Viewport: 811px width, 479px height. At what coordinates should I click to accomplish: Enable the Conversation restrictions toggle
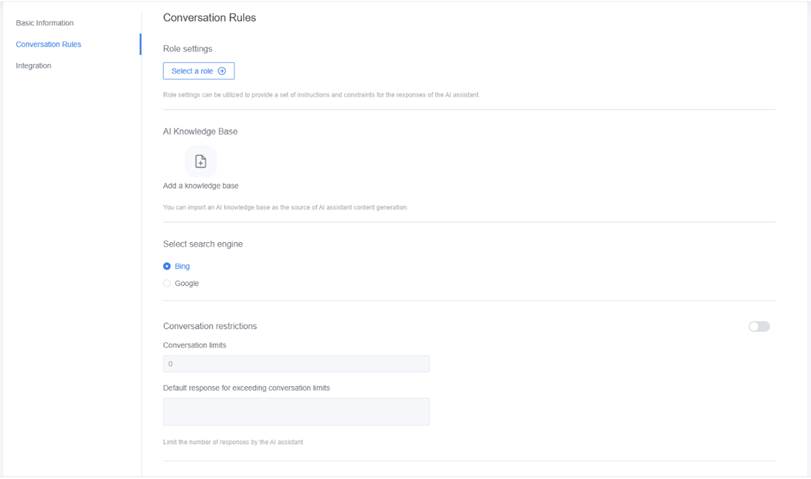point(758,326)
